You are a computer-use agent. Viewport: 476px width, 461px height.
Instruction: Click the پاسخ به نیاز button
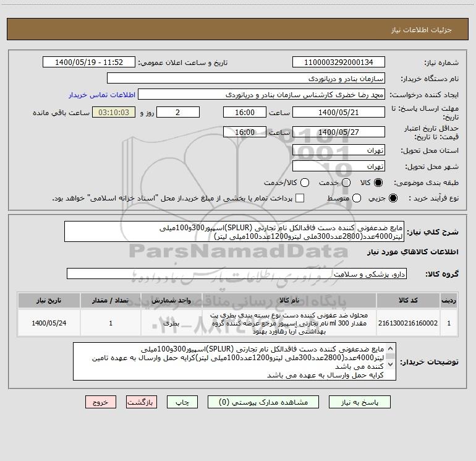(x=359, y=402)
